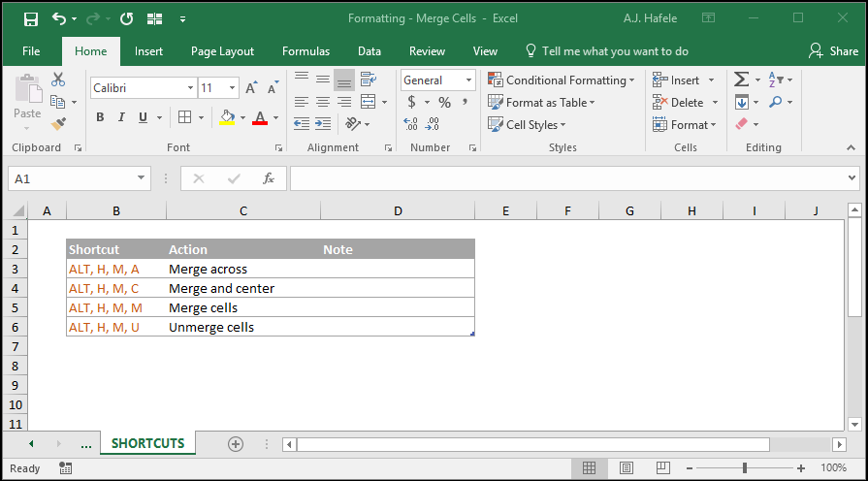Adjust the zoom slider handle

[745, 468]
